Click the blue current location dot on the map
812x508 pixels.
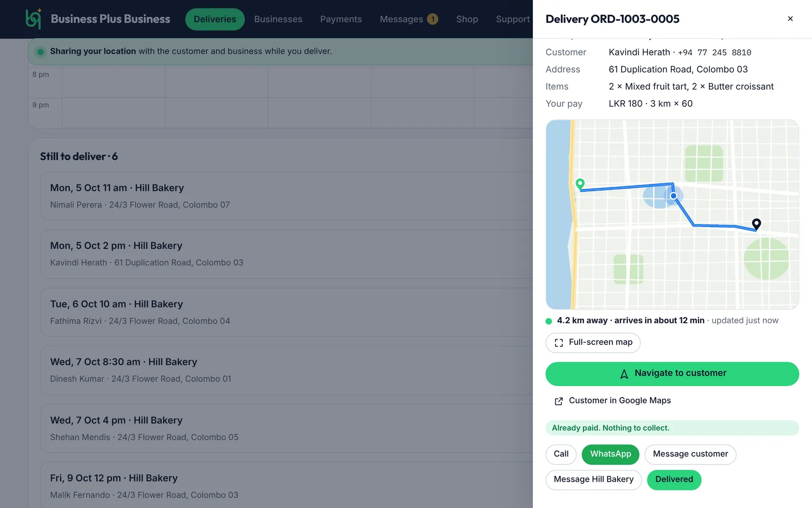point(673,196)
